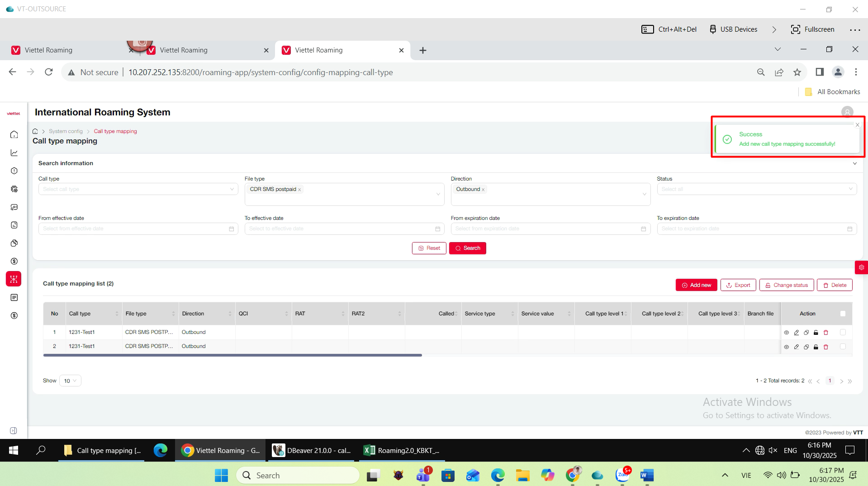Viewport: 868px width, 486px height.
Task: Tick the checkbox for row 1
Action: [x=843, y=332]
